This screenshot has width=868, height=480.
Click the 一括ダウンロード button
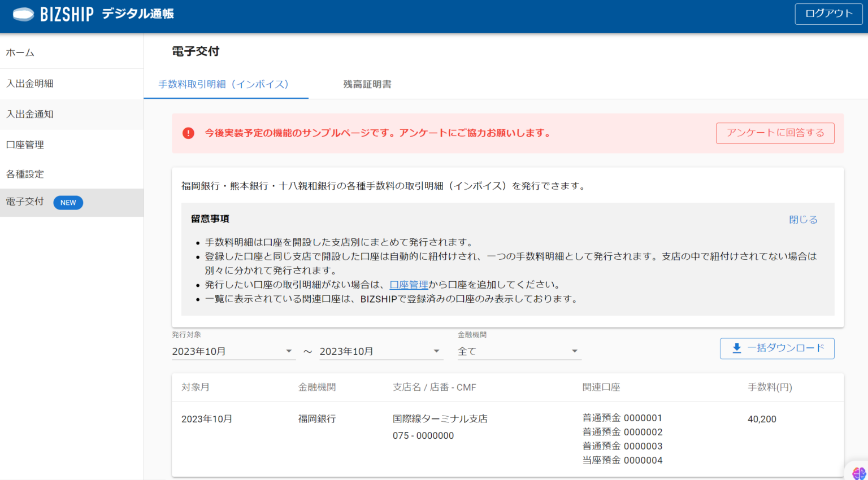point(777,348)
